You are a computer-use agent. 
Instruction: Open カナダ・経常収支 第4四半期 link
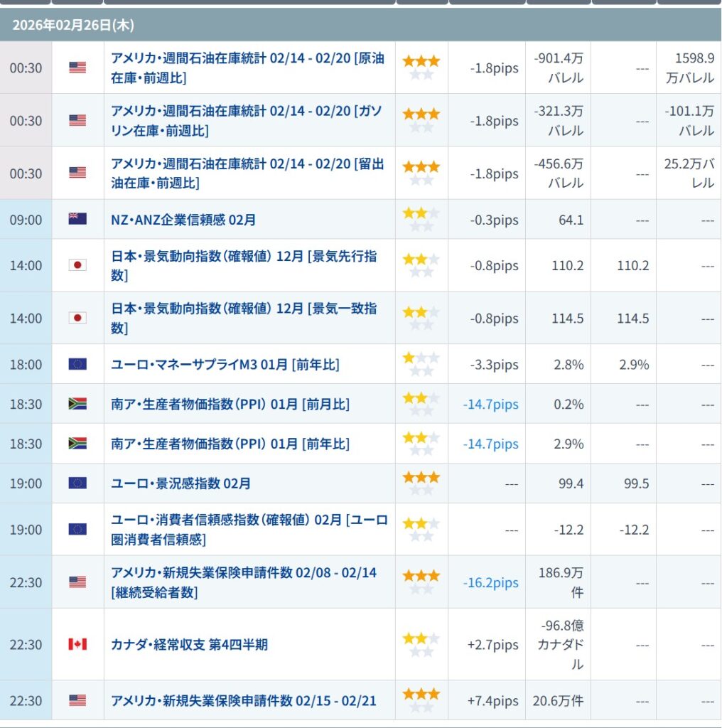[189, 645]
